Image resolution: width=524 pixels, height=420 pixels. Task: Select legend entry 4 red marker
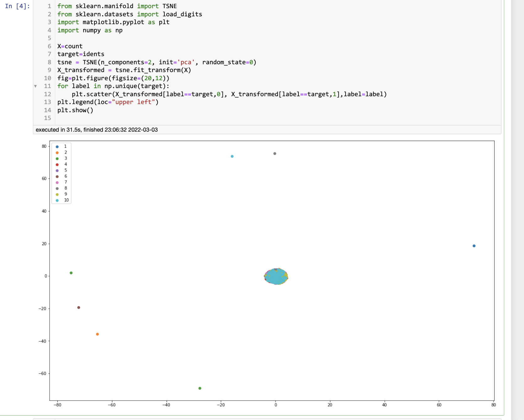pyautogui.click(x=57, y=164)
